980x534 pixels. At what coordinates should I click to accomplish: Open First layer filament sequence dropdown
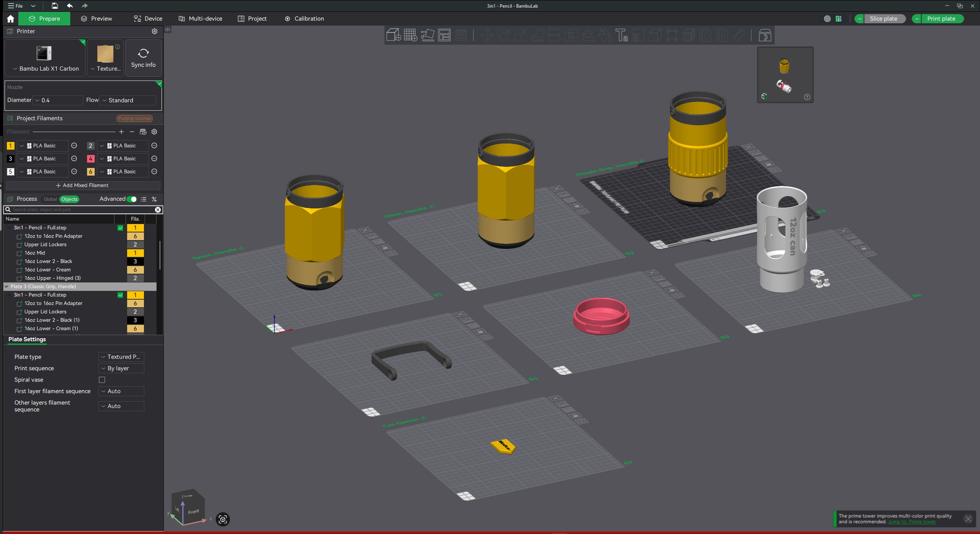121,391
